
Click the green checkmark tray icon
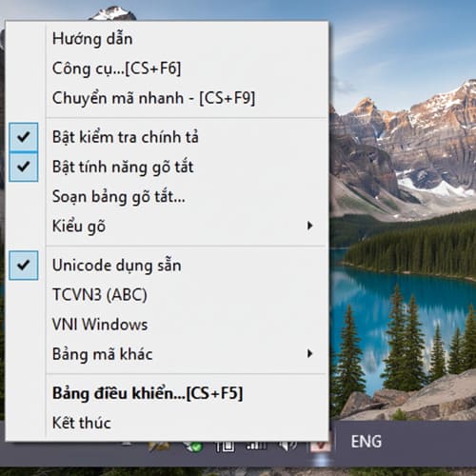click(x=194, y=446)
